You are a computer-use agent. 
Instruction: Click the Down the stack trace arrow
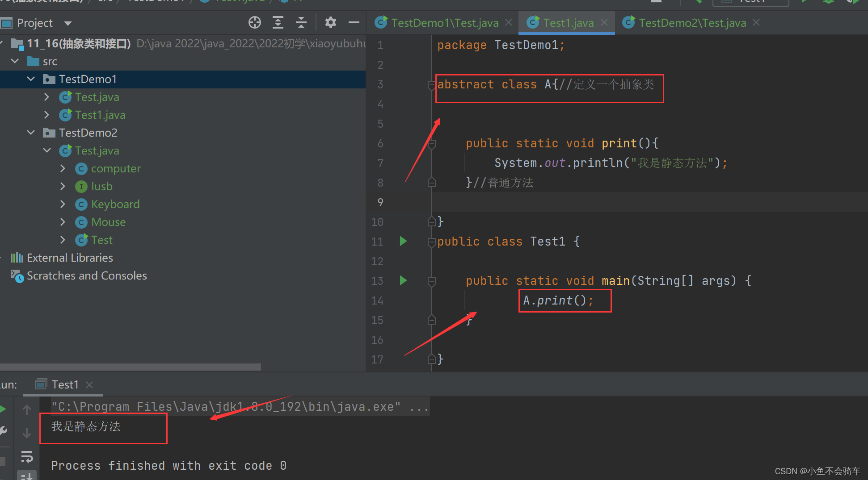click(27, 433)
